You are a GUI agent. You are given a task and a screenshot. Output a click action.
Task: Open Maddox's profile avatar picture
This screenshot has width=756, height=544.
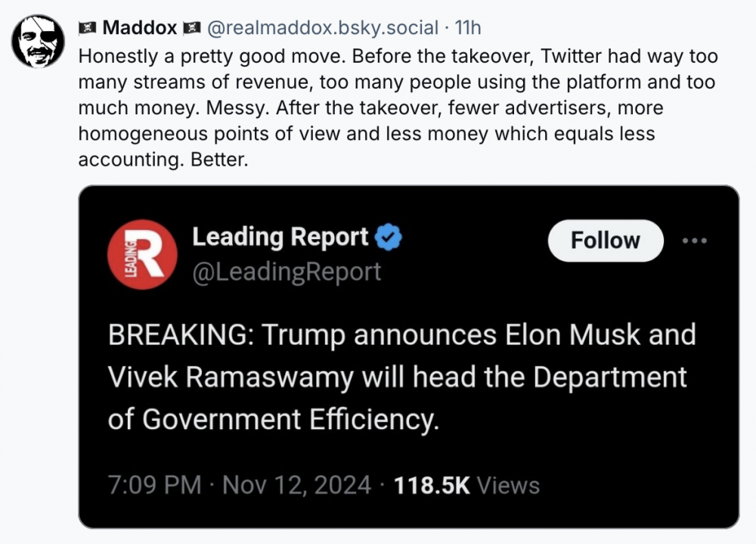coord(38,41)
